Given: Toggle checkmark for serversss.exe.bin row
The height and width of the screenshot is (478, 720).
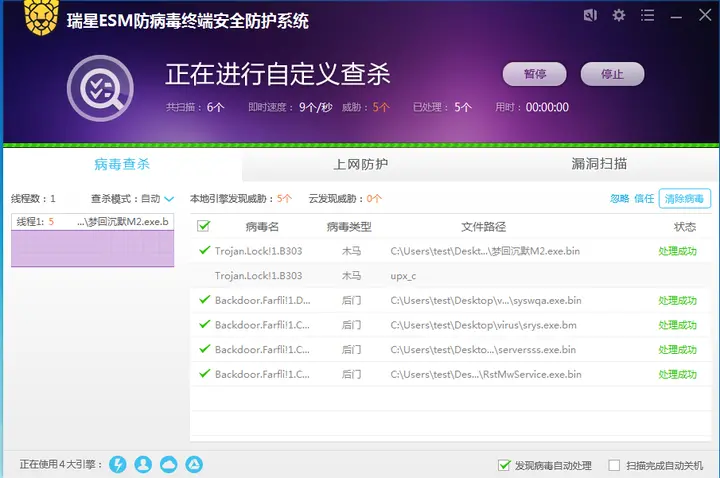Looking at the screenshot, I should click(x=205, y=349).
